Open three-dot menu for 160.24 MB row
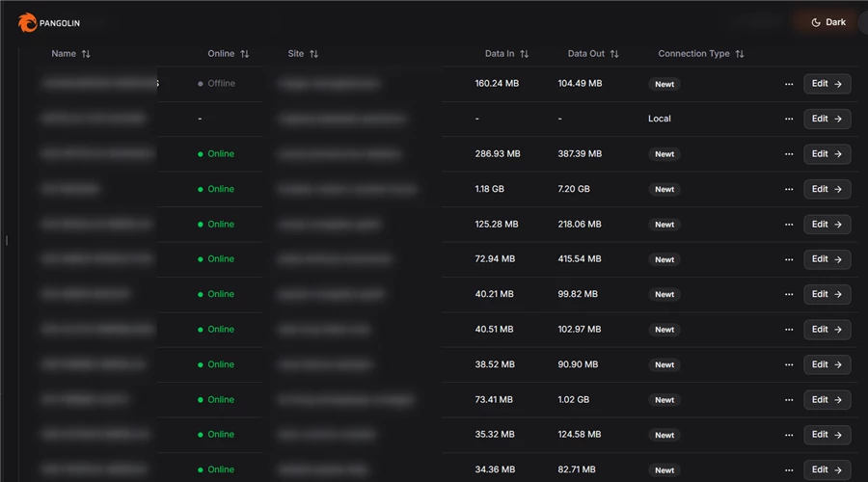Viewport: 868px width, 482px height. click(x=789, y=84)
